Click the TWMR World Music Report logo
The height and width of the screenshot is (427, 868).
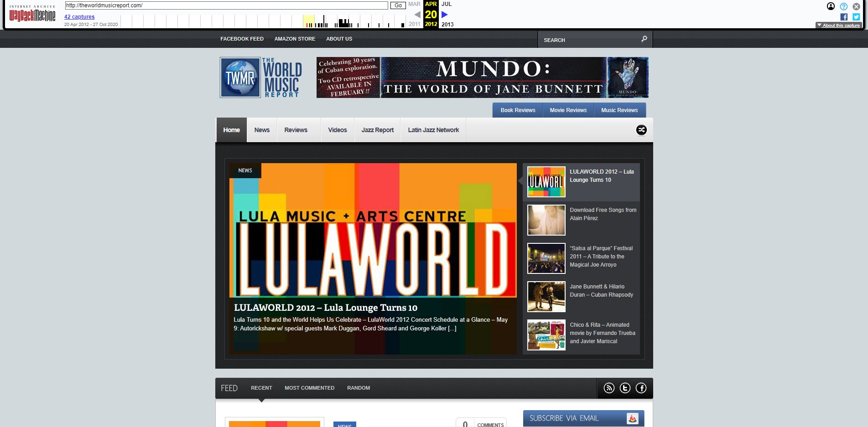(261, 77)
